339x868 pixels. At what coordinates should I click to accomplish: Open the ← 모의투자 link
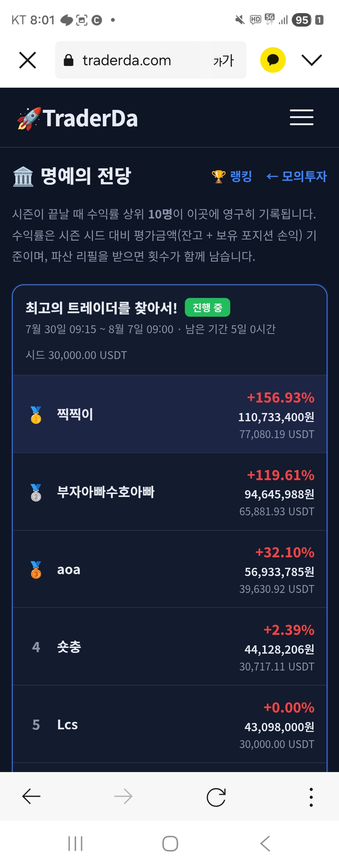[x=296, y=176]
